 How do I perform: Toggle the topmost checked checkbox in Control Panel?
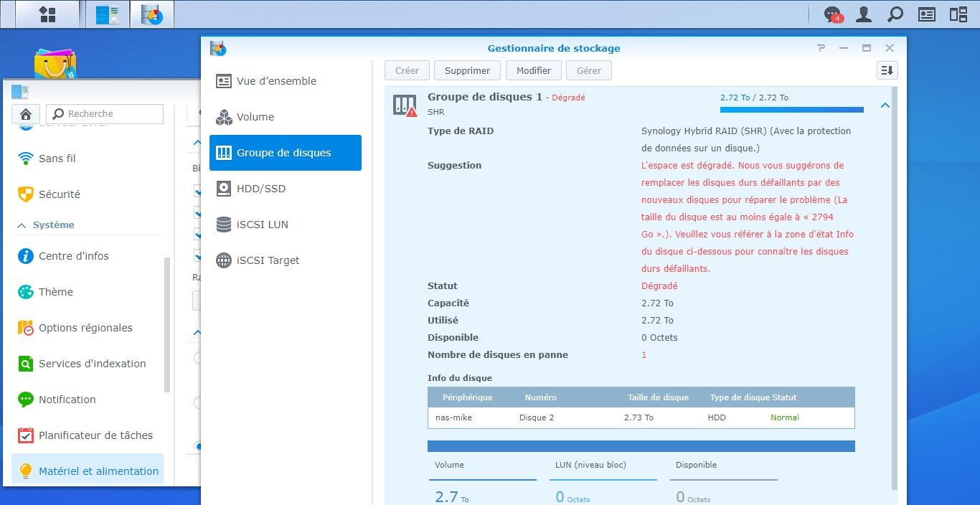pos(198,192)
